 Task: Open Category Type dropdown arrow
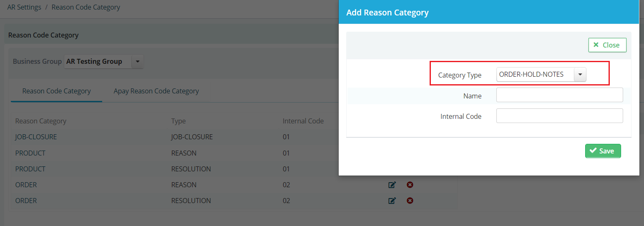[x=580, y=75]
